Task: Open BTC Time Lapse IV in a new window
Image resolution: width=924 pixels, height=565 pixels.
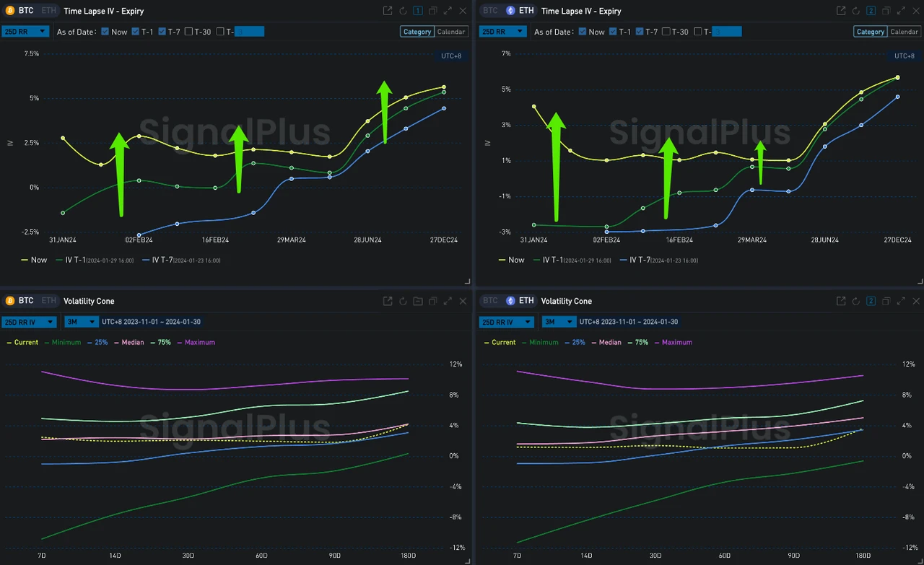Action: [388, 11]
